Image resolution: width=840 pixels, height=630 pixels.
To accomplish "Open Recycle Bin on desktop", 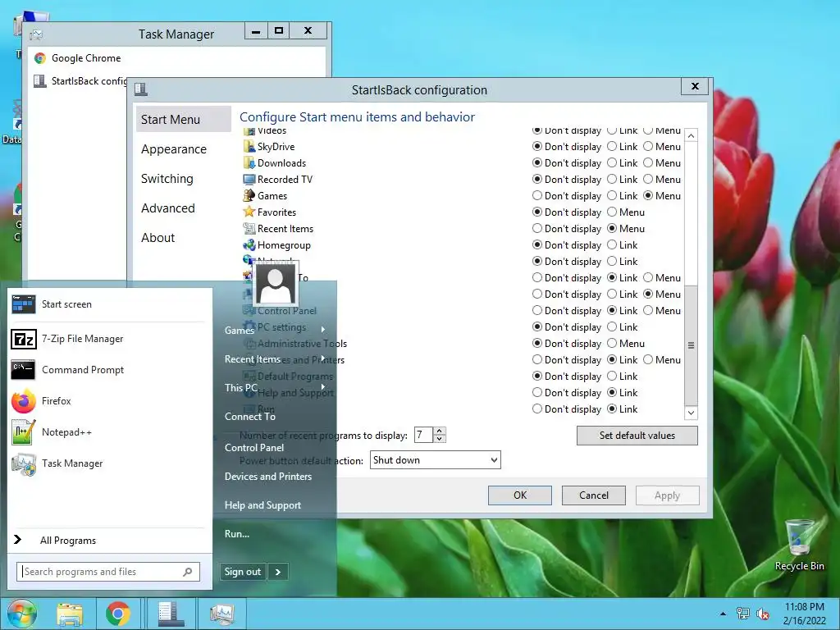I will click(799, 546).
